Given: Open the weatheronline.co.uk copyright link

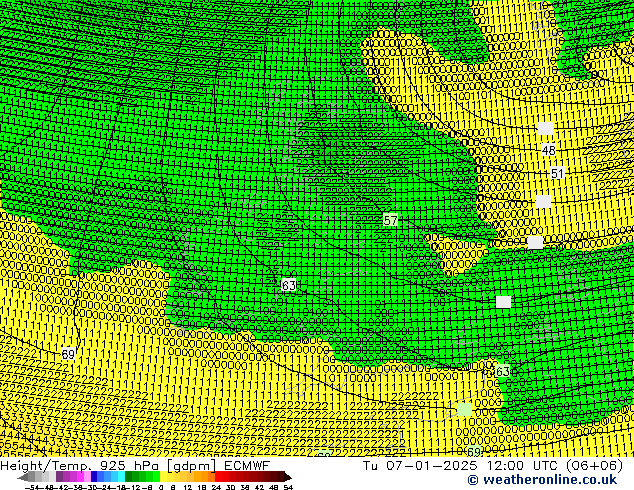Looking at the screenshot, I should tap(542, 480).
